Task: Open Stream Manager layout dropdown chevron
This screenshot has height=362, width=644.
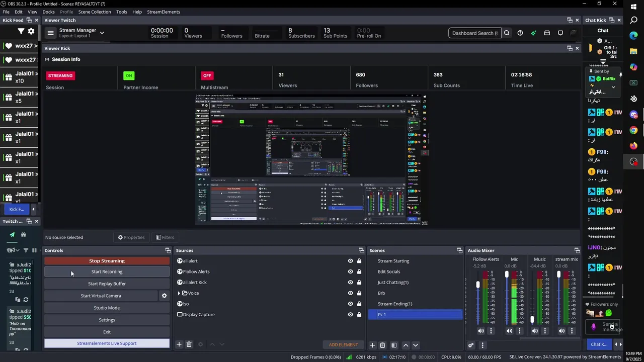Action: pos(102,33)
